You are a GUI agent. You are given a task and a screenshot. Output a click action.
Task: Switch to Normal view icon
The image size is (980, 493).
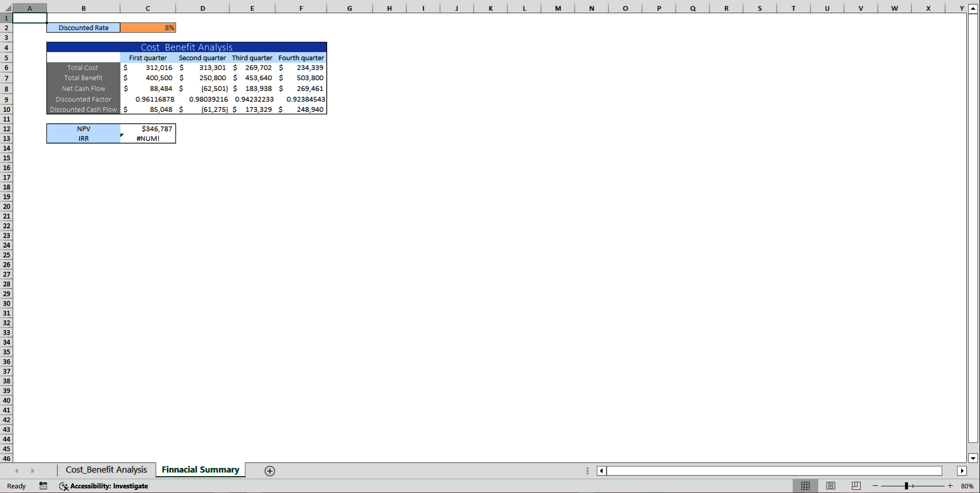click(806, 486)
